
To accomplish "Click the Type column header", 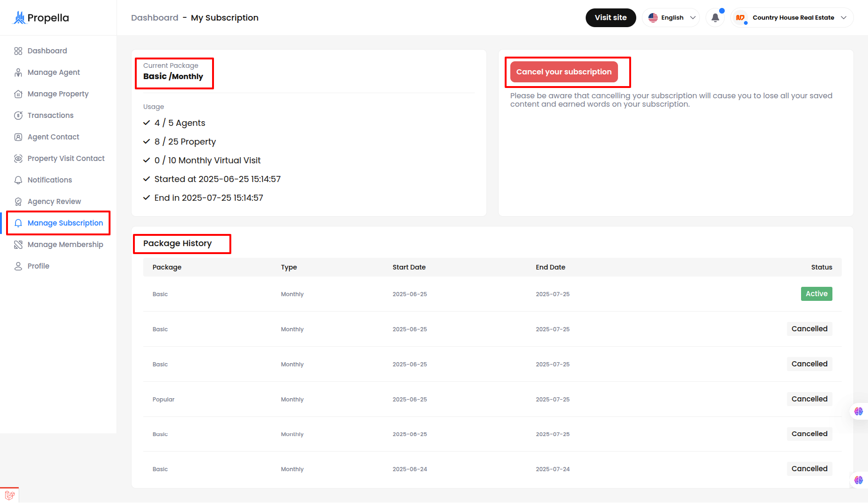I will pyautogui.click(x=289, y=267).
